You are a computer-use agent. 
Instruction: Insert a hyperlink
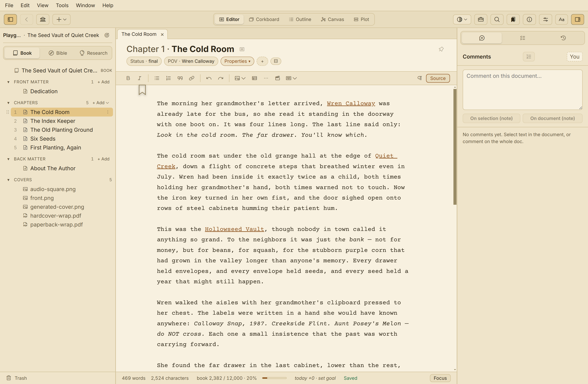(191, 78)
